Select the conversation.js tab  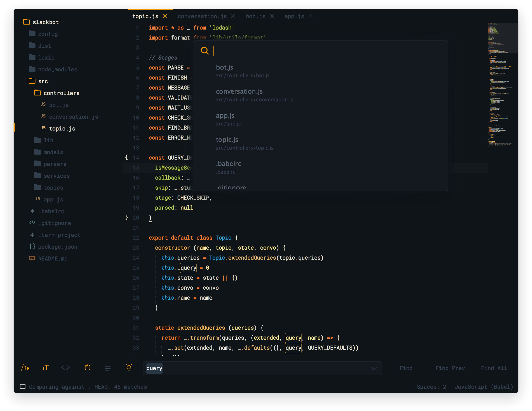[202, 16]
